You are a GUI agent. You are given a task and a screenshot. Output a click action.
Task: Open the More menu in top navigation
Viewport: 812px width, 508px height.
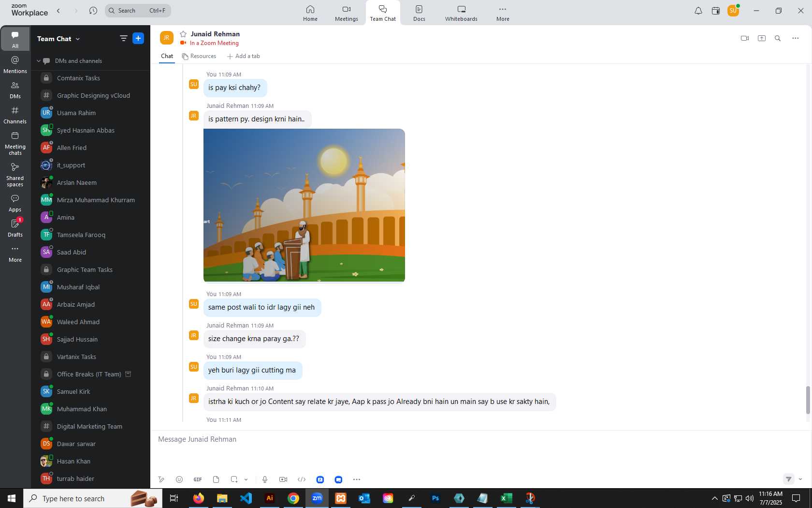click(x=503, y=13)
